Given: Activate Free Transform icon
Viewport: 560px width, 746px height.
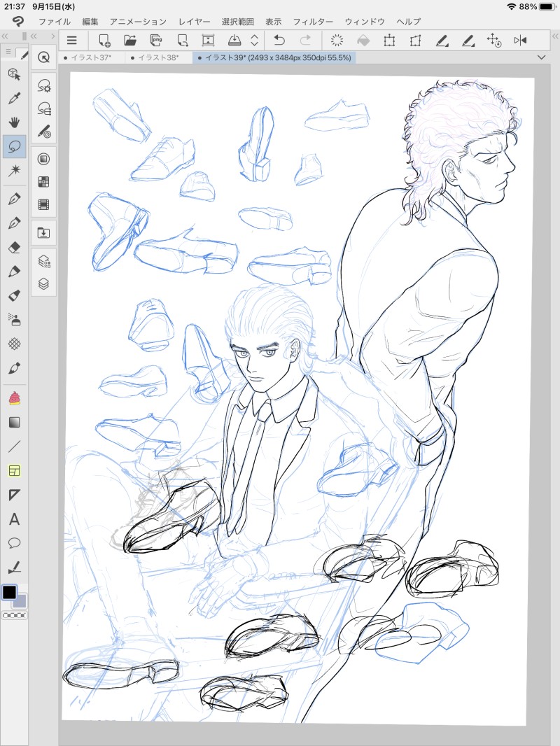Looking at the screenshot, I should coord(415,41).
